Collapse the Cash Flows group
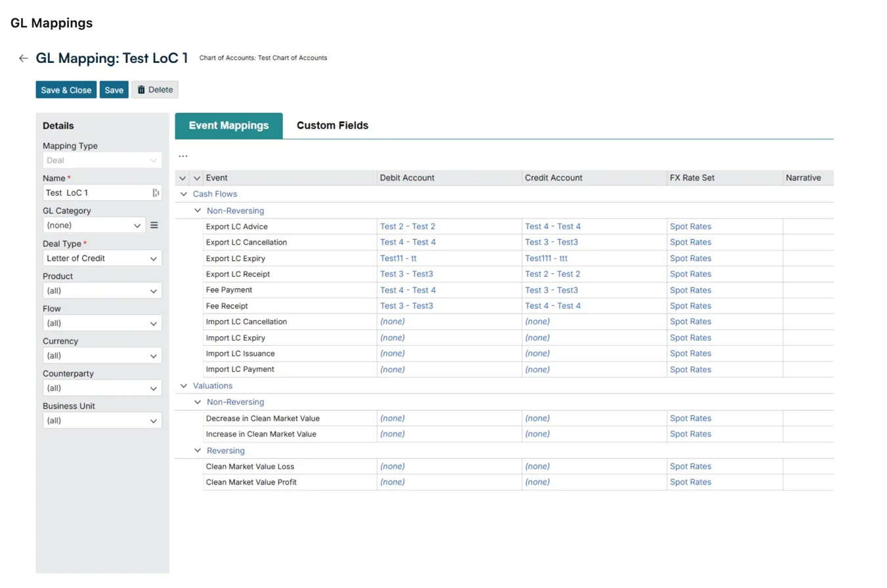The width and height of the screenshot is (887, 588). click(184, 194)
